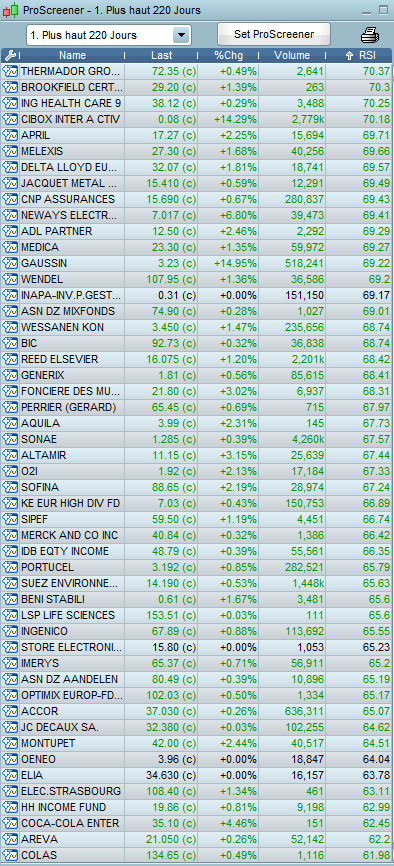Open chart icon for APRIL
The image size is (394, 866).
click(x=10, y=135)
